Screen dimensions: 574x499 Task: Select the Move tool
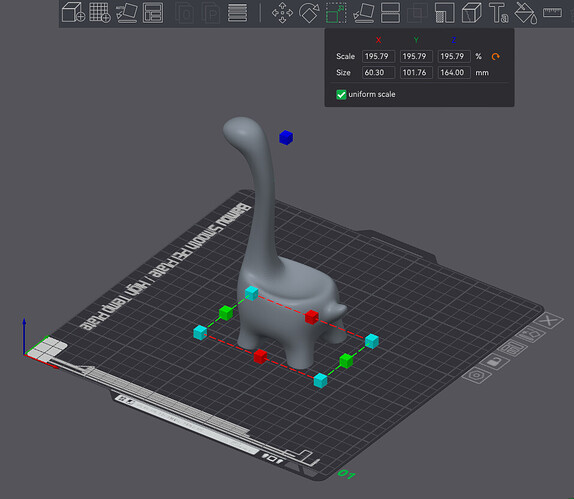[x=282, y=12]
